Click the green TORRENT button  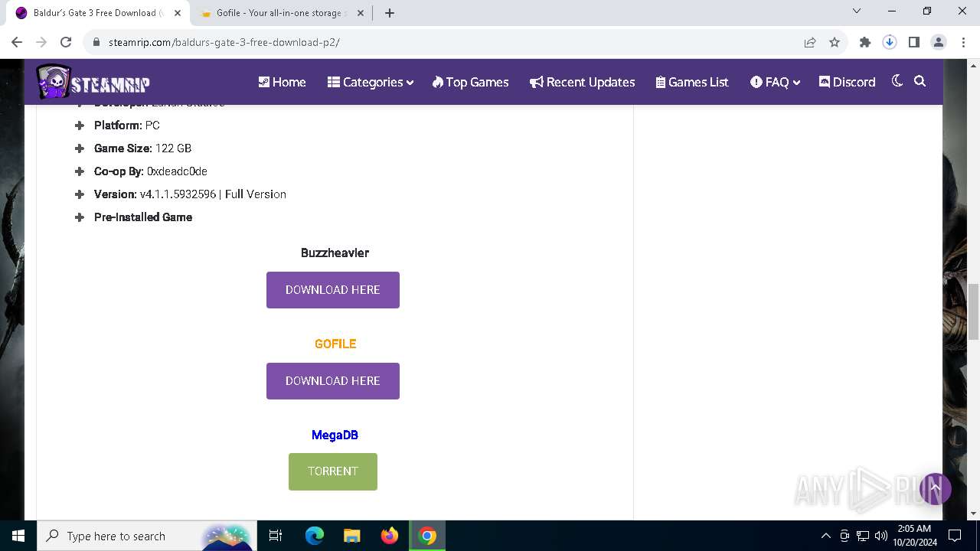(333, 471)
